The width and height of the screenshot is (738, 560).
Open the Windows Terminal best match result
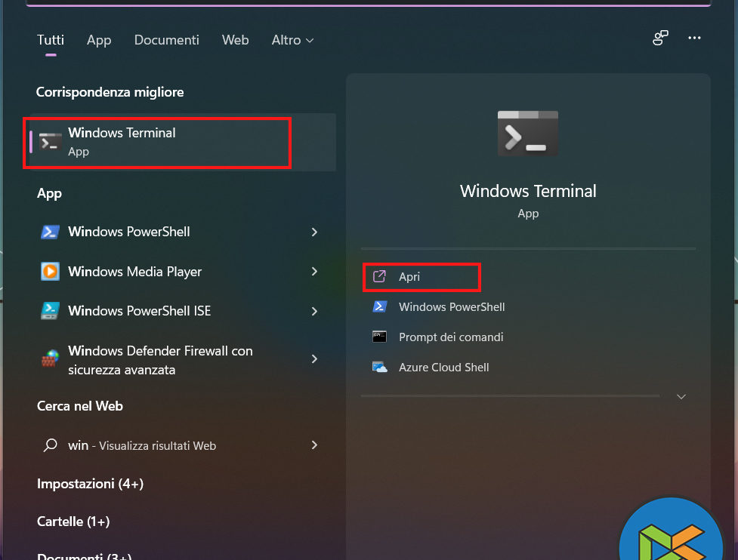(183, 142)
